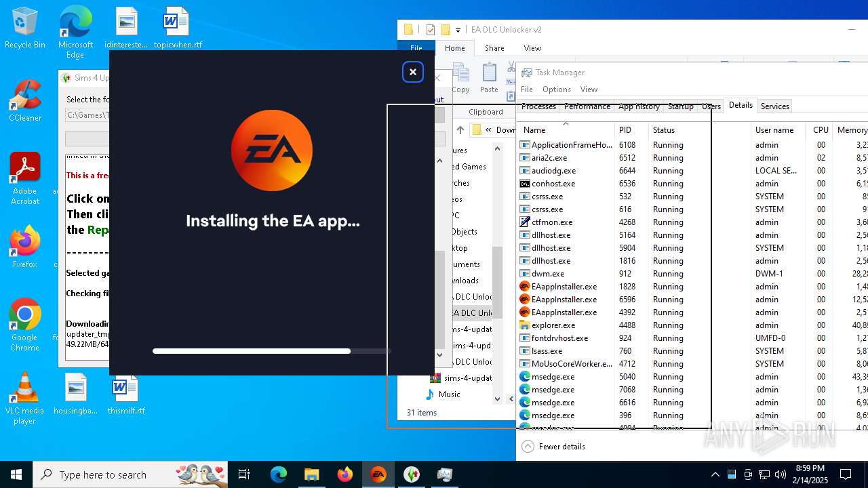868x488 pixels.
Task: Switch to App history tab
Action: [x=639, y=106]
